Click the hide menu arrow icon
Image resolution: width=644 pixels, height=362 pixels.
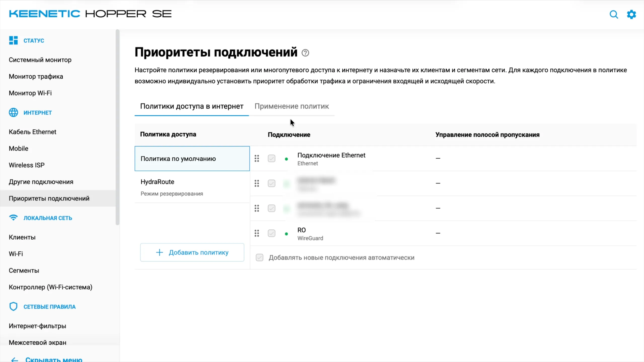[15, 360]
